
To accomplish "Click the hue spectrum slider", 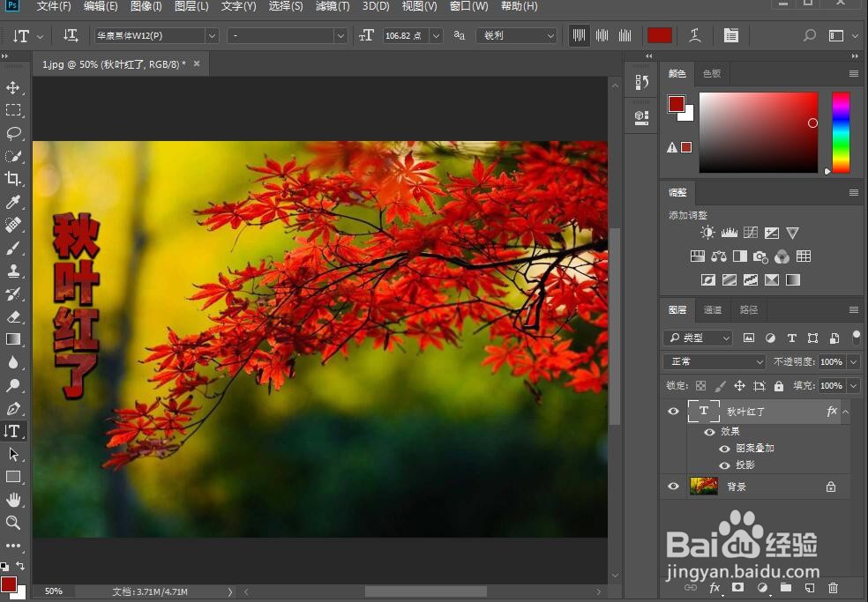I will [x=841, y=133].
